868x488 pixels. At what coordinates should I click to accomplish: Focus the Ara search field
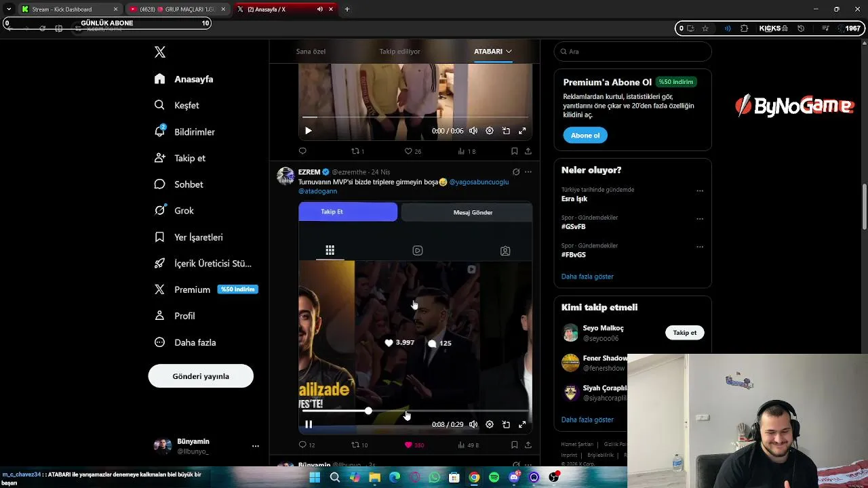(633, 52)
